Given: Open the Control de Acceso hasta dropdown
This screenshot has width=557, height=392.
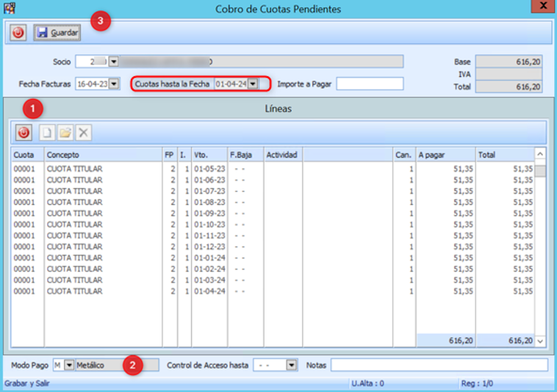Looking at the screenshot, I should [x=291, y=365].
